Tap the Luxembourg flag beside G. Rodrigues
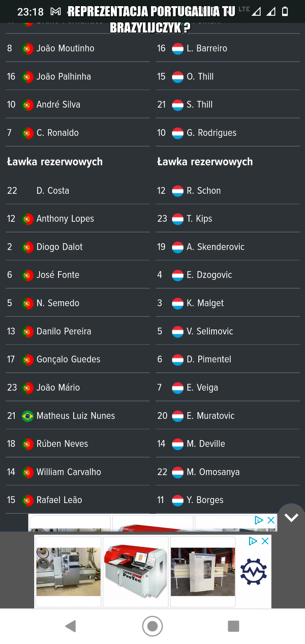The image size is (305, 644). point(177,133)
